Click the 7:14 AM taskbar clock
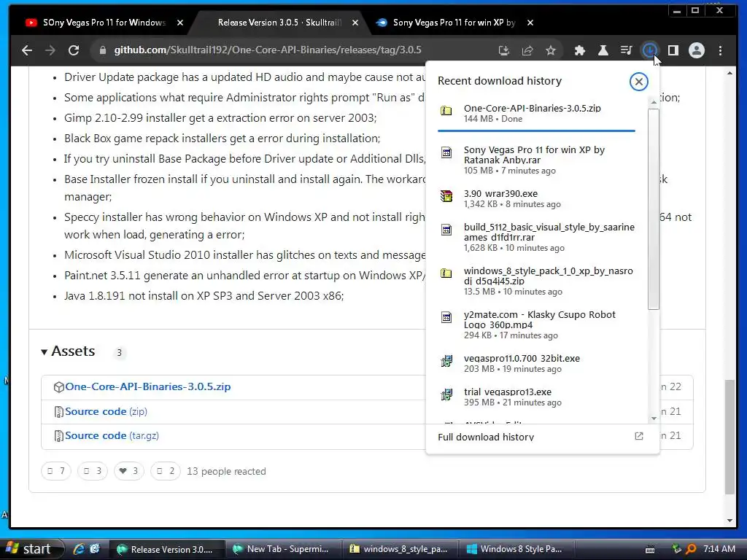Image resolution: width=747 pixels, height=560 pixels. [x=719, y=549]
